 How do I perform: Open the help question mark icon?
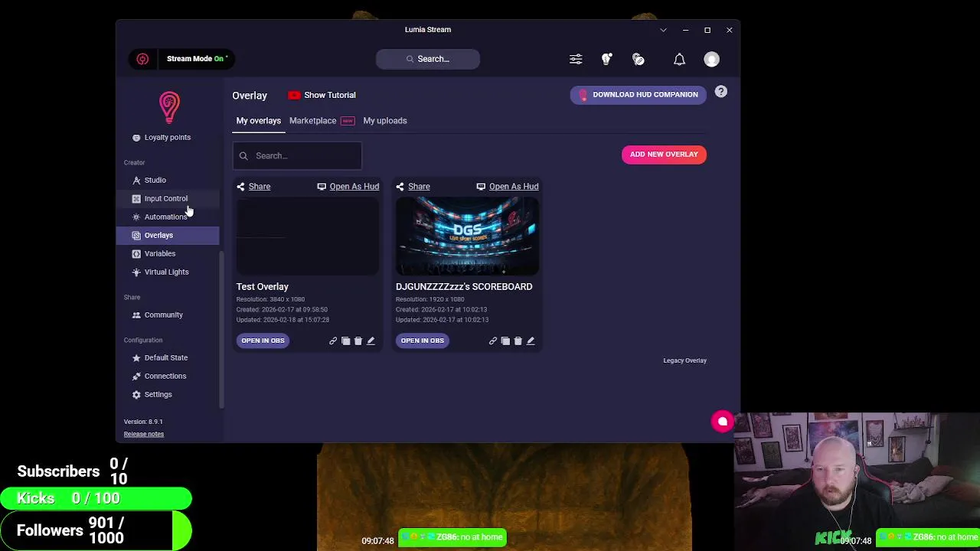721,92
